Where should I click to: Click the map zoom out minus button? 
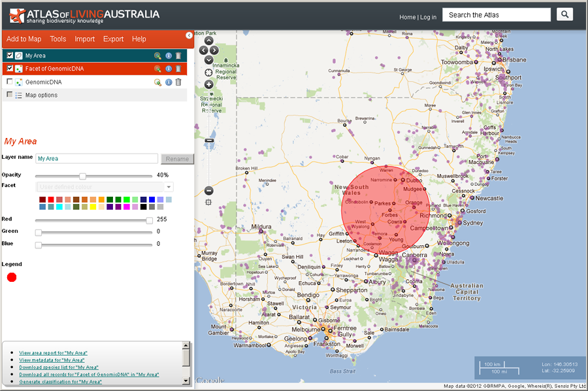pyautogui.click(x=208, y=191)
